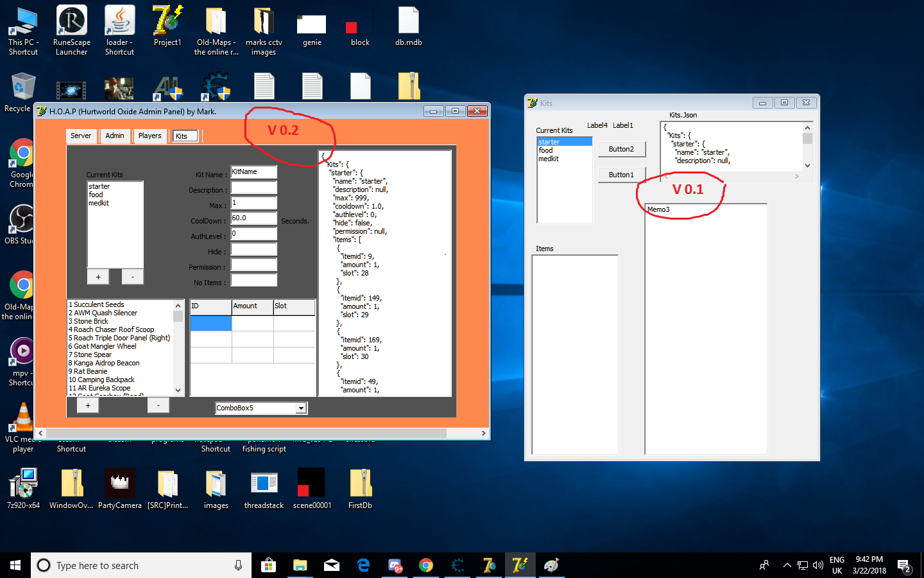Add item with plus button below item list
The width and height of the screenshot is (924, 578).
coord(88,405)
